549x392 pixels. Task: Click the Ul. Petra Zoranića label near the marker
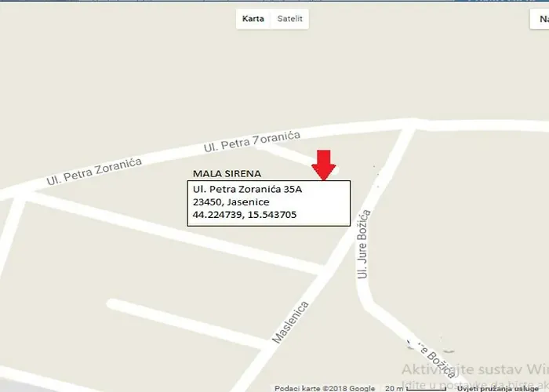252,142
